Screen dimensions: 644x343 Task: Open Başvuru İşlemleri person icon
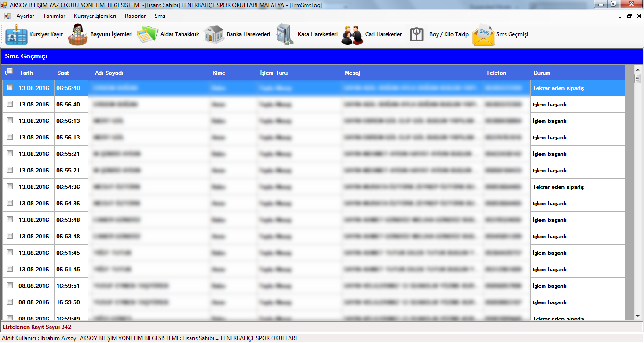pyautogui.click(x=78, y=34)
